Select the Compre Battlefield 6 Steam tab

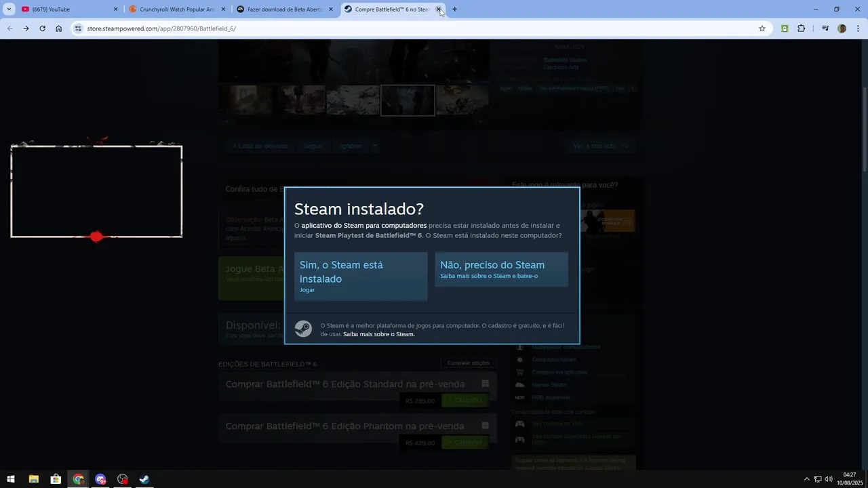393,9
